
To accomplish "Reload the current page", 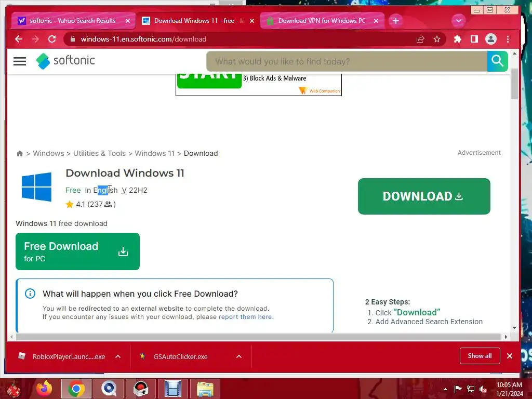I will [x=52, y=39].
